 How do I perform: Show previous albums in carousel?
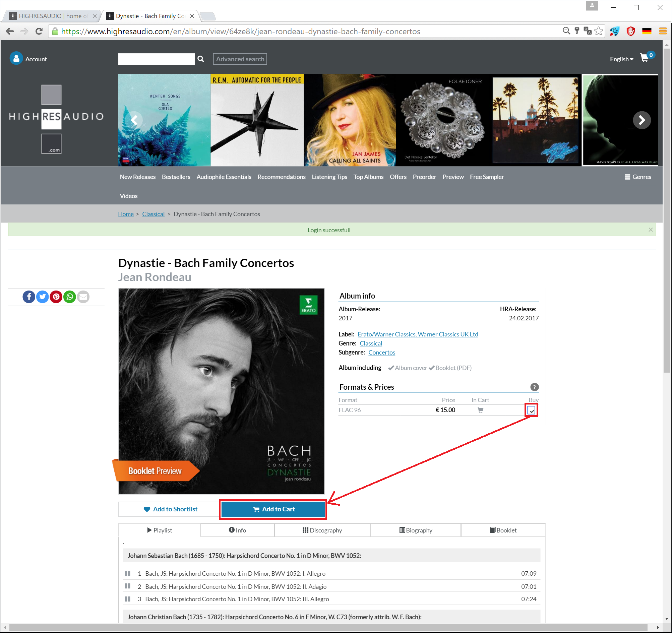134,120
